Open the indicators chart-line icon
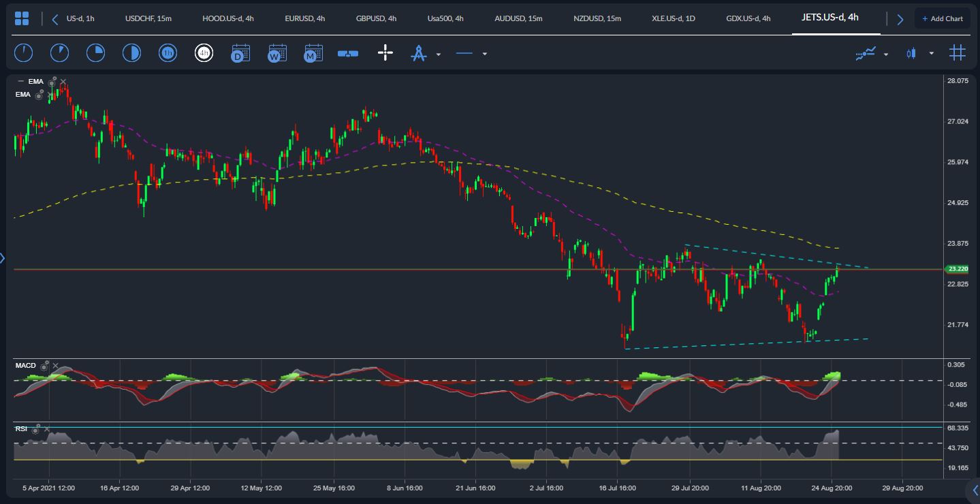The height and width of the screenshot is (504, 980). (x=865, y=53)
